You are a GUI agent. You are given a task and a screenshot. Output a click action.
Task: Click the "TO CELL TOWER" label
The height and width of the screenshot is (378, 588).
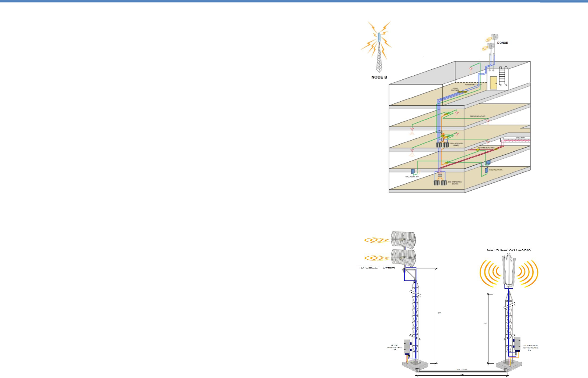point(376,267)
